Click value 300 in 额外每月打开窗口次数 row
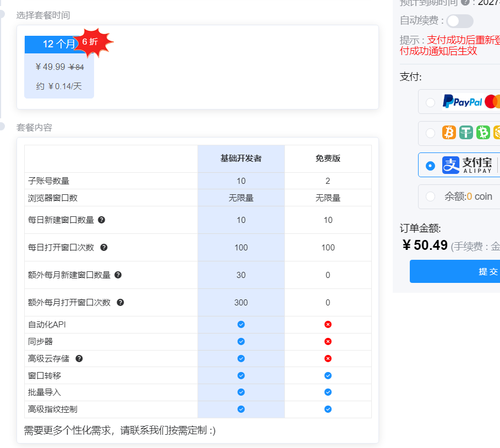The height and width of the screenshot is (448, 500). pos(241,303)
